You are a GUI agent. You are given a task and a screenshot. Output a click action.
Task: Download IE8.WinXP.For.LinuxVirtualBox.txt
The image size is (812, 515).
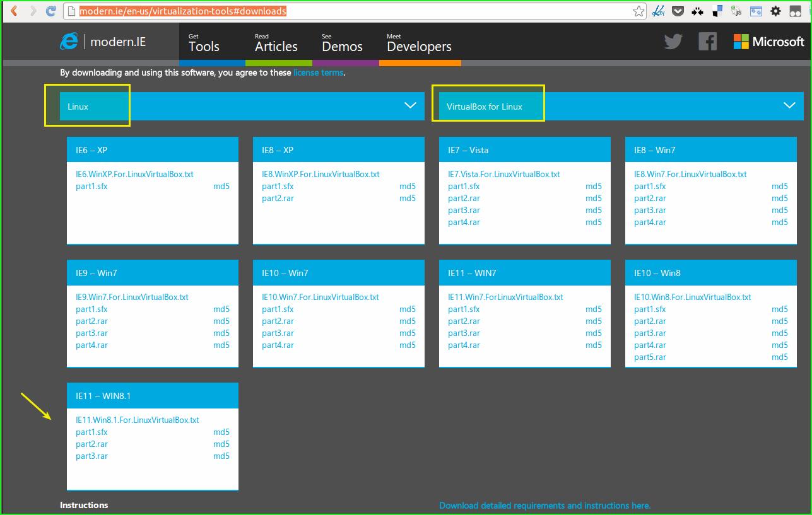(x=321, y=174)
